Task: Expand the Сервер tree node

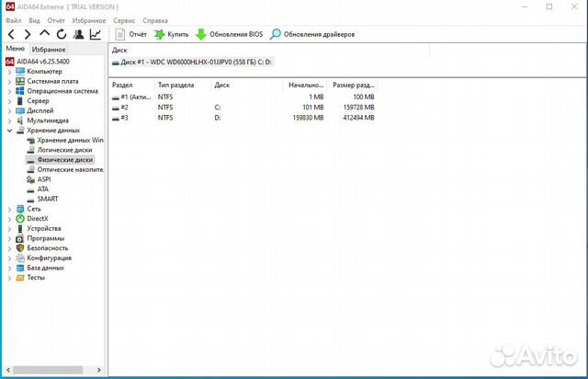Action: [x=9, y=100]
